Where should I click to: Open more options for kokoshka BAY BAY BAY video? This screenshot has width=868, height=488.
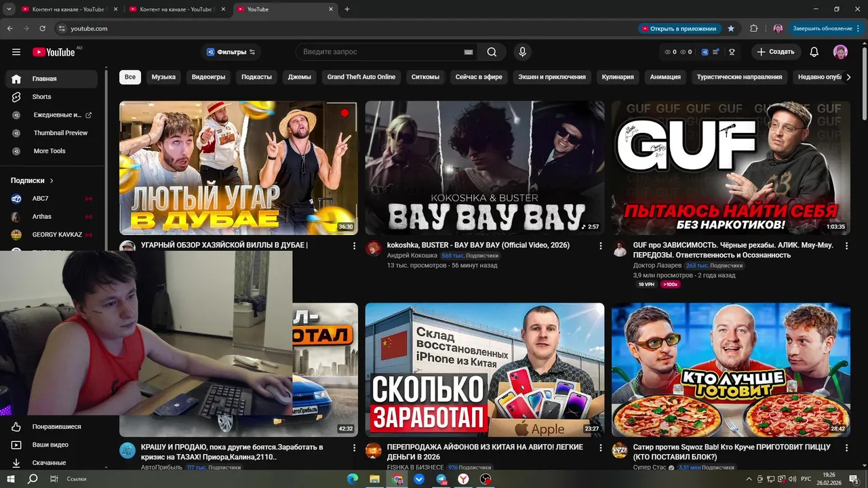pos(600,246)
